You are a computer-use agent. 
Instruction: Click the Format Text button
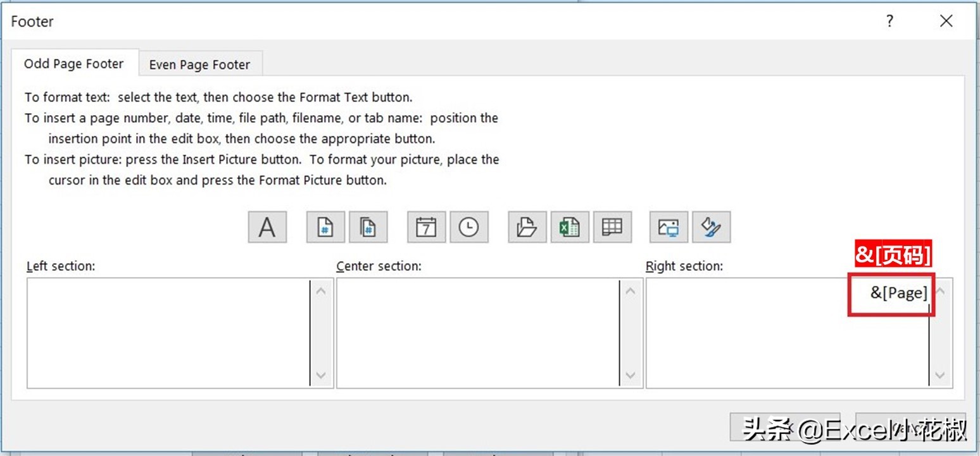pyautogui.click(x=267, y=227)
